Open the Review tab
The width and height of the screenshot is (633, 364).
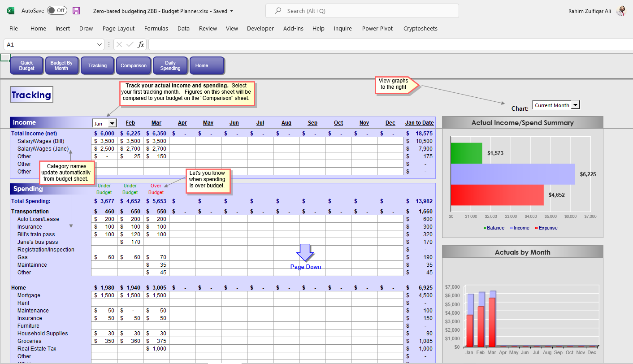pyautogui.click(x=208, y=28)
